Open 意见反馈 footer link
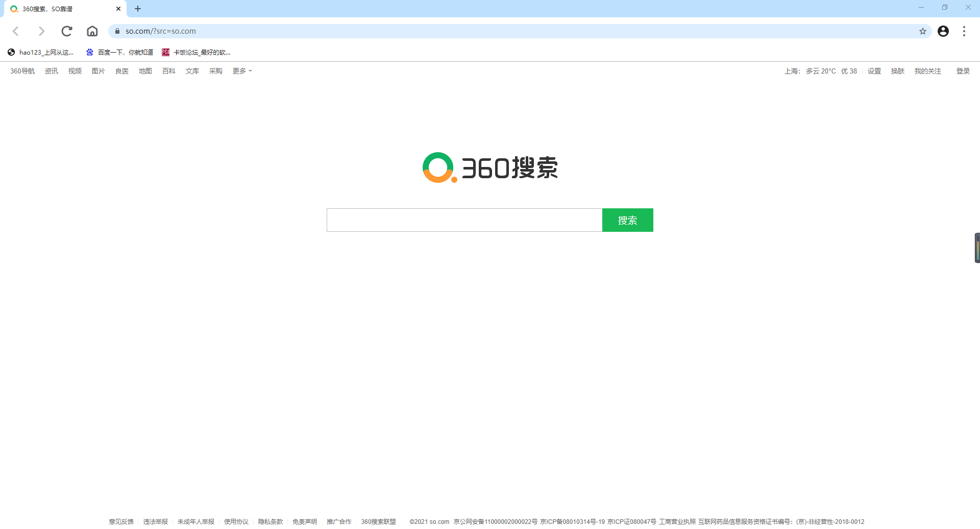 click(x=121, y=521)
